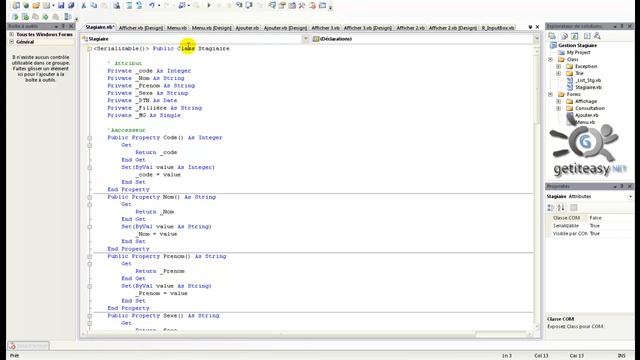Click the error list button in the bottom bar

click(29, 346)
